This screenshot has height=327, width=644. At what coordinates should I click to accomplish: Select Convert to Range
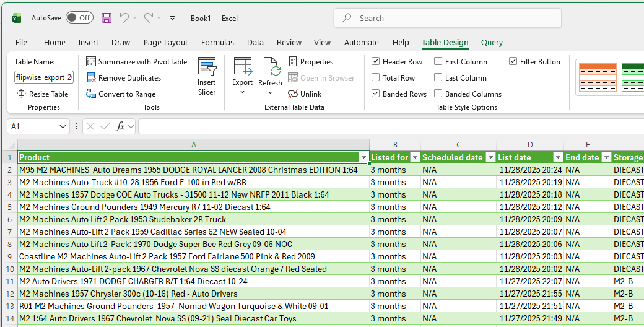coord(121,94)
